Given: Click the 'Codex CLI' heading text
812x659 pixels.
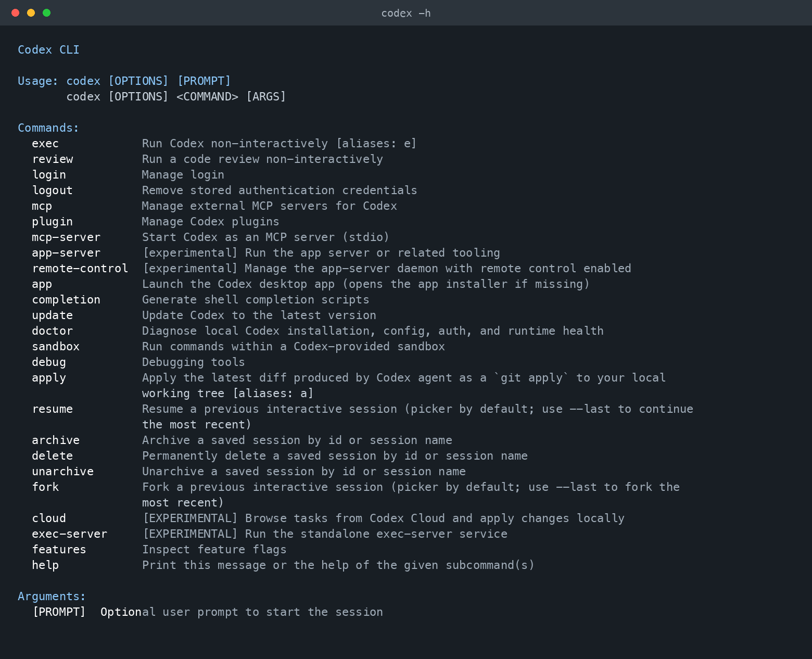Looking at the screenshot, I should point(48,50).
